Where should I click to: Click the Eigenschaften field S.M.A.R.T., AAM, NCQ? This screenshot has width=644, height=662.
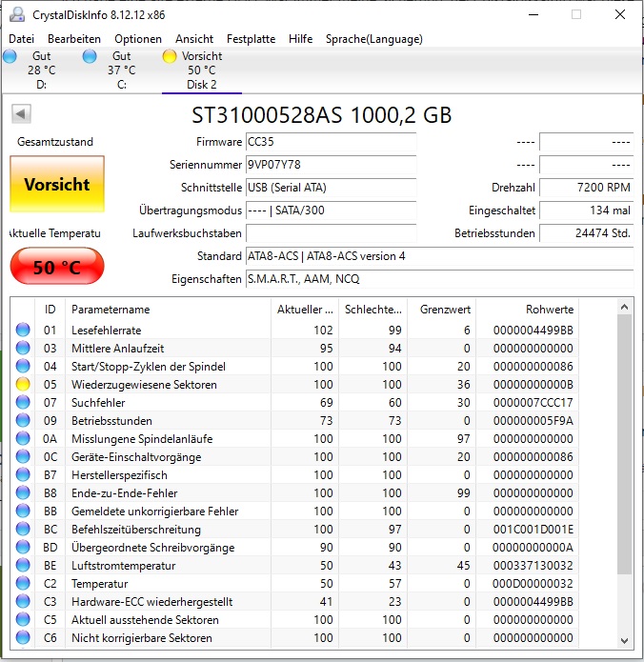pyautogui.click(x=439, y=279)
